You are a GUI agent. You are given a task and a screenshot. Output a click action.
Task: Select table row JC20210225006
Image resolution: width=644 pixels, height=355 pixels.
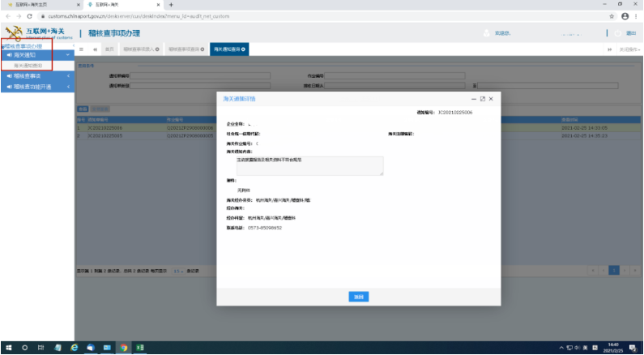[359, 128]
